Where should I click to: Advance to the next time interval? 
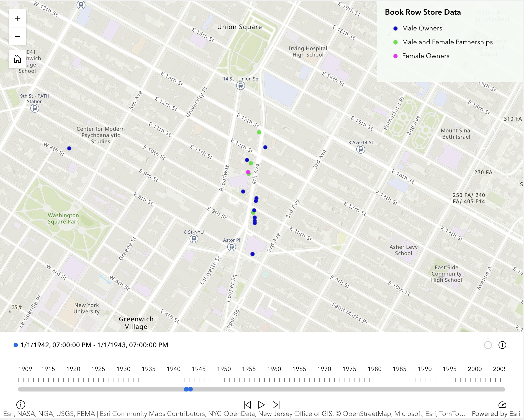[276, 405]
